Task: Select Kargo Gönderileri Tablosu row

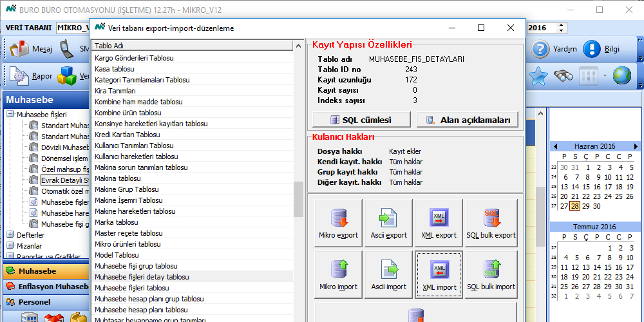Action: 193,58
